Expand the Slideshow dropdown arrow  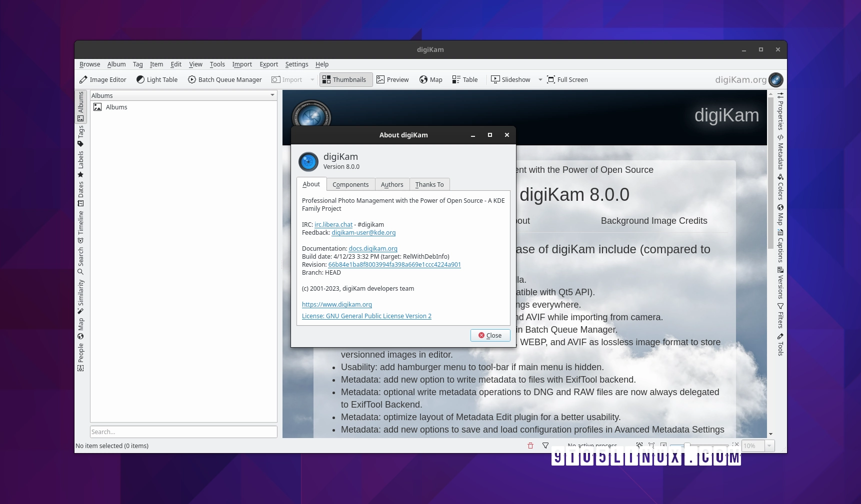click(x=540, y=79)
